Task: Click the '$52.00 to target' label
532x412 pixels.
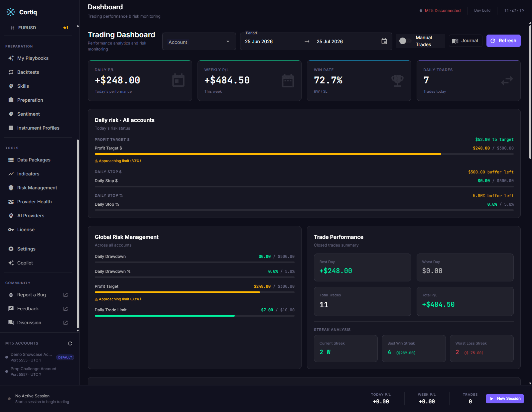Action: click(494, 140)
